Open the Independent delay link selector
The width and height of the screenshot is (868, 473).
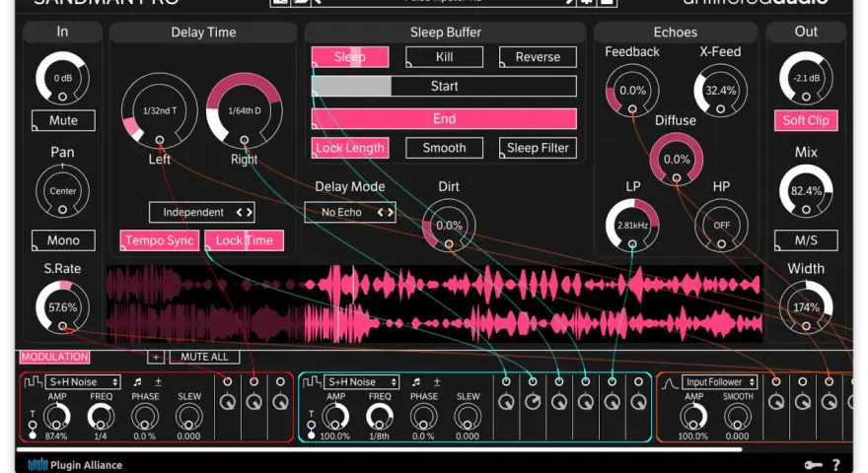202,212
